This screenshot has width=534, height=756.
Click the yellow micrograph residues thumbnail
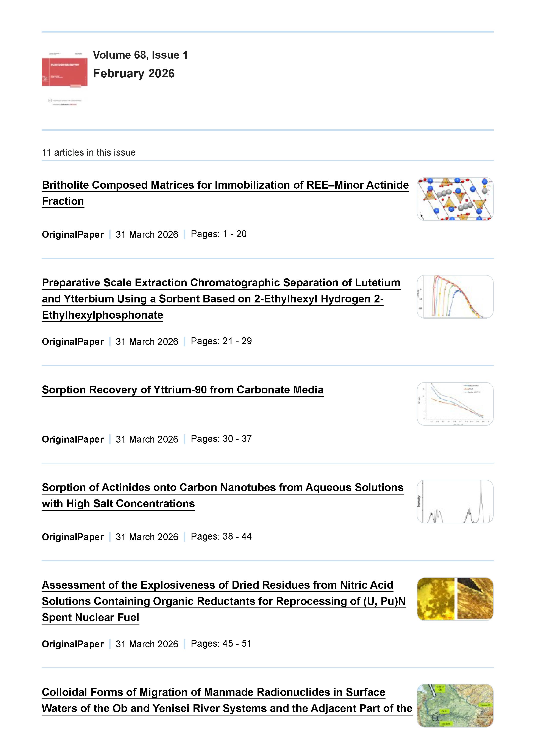(x=455, y=599)
